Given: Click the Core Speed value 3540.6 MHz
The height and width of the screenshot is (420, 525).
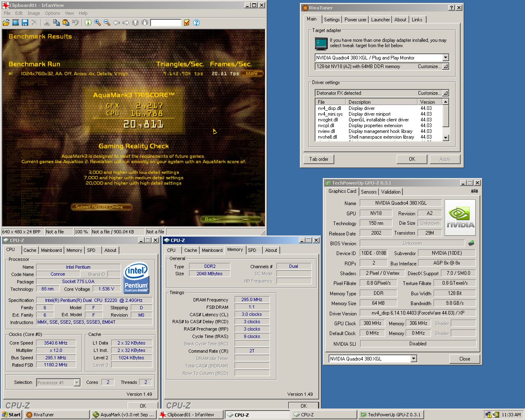Looking at the screenshot, I should point(56,343).
